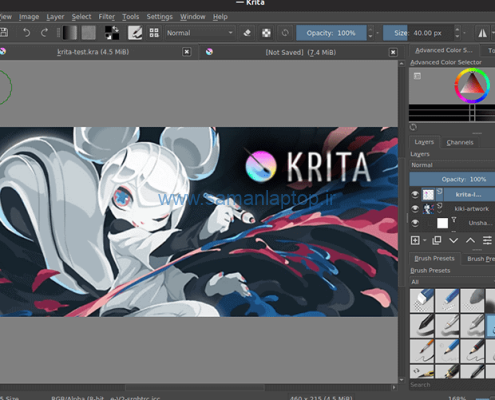Switch to the Channels tab
The image size is (495, 400).
pyautogui.click(x=460, y=142)
